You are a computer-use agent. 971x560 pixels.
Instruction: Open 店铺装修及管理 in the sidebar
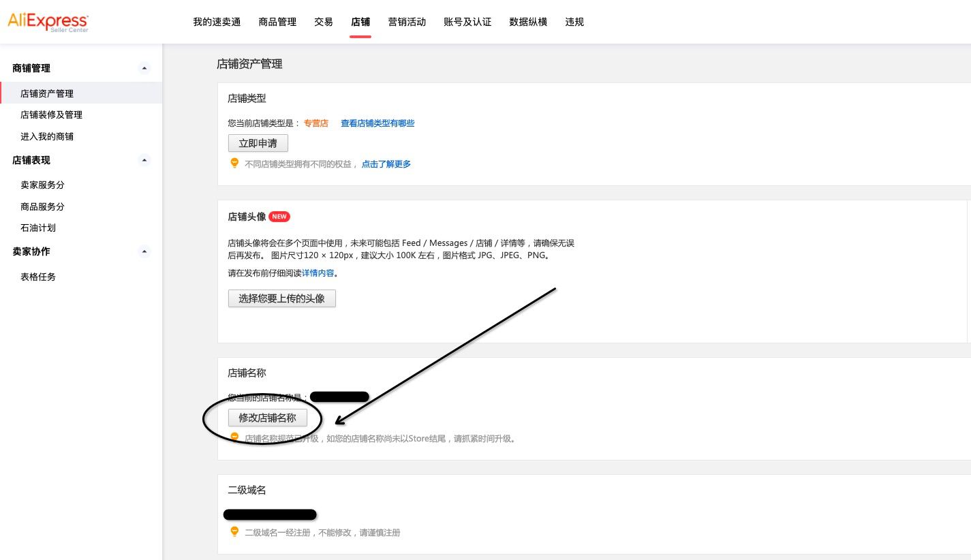coord(51,114)
